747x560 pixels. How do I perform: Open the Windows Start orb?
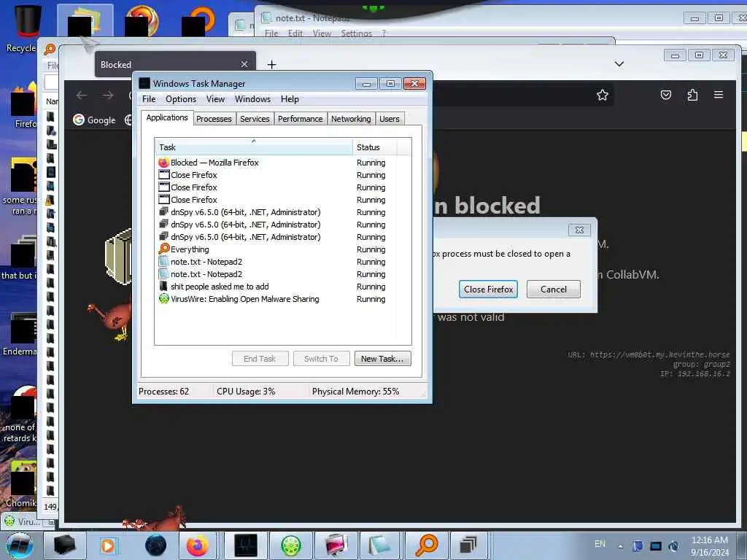tap(20, 545)
